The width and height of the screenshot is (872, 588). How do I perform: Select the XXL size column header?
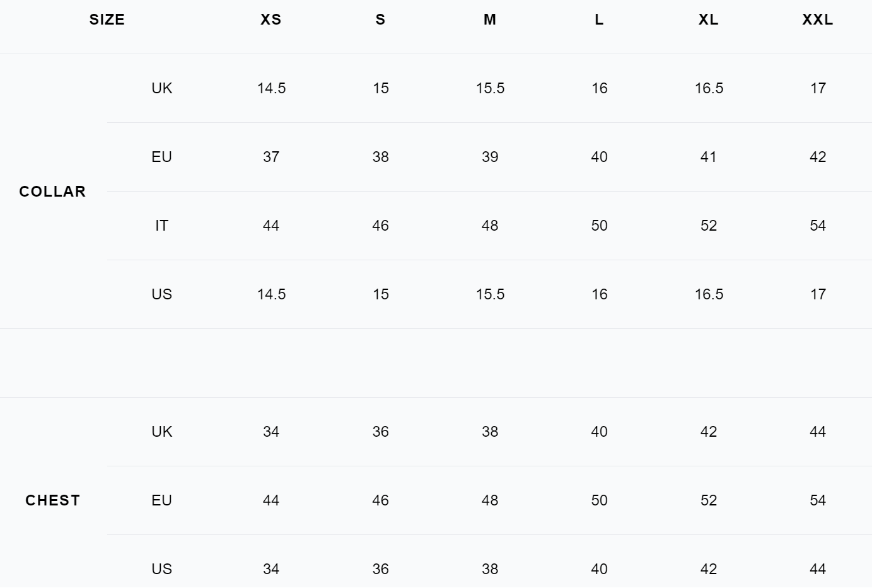click(x=818, y=20)
